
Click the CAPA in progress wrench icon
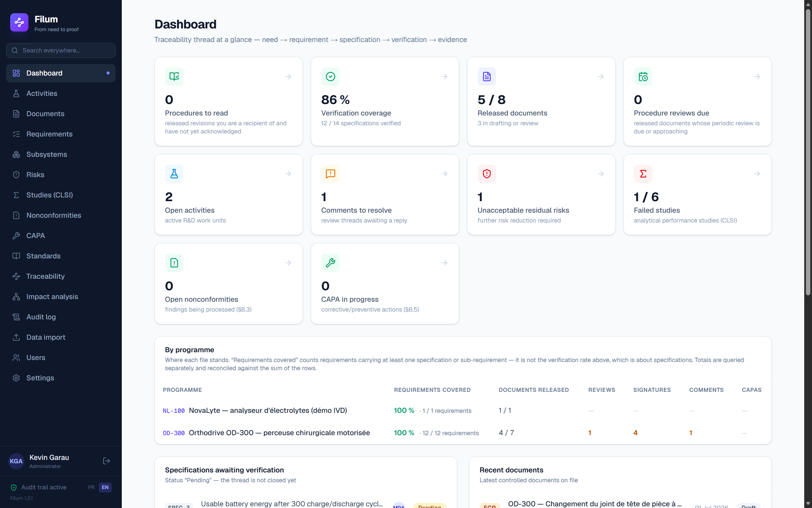[331, 263]
